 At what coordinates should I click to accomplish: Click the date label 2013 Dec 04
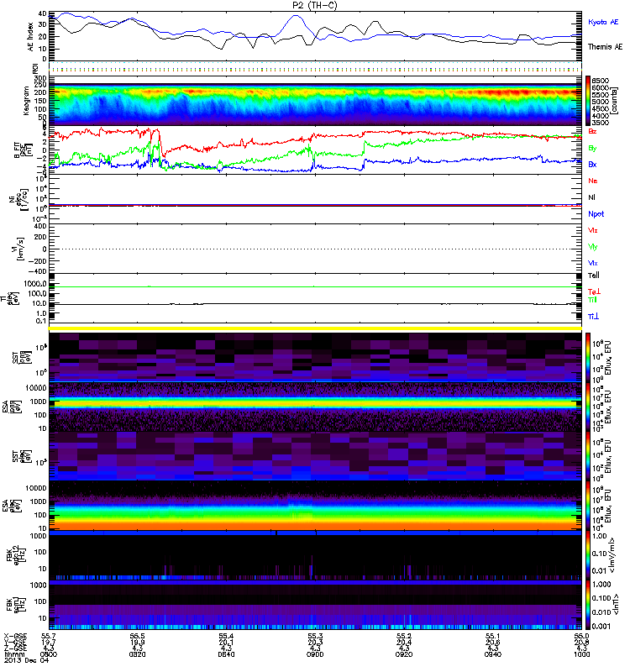tap(27, 660)
